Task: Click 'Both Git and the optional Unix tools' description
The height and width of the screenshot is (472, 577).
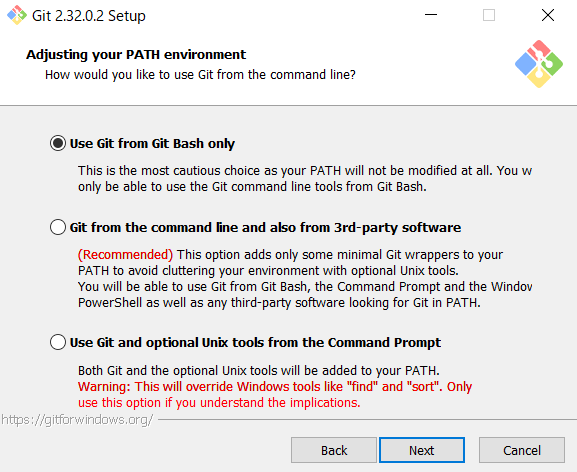Action: tap(259, 370)
